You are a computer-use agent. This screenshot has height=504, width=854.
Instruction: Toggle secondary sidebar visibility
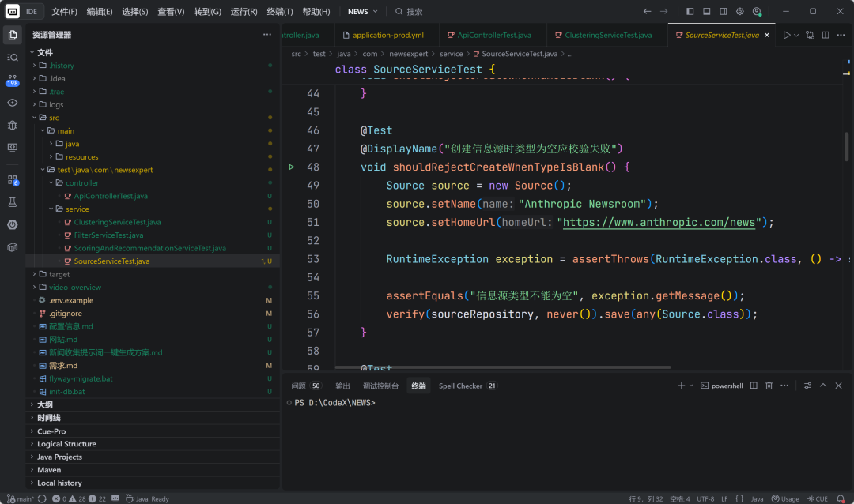coord(724,11)
